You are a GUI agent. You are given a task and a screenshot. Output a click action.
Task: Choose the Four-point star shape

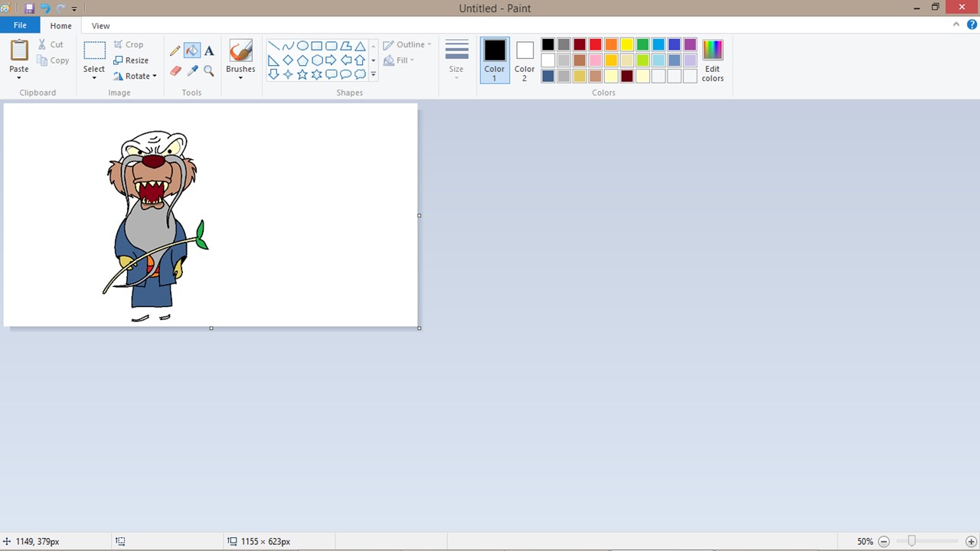tap(288, 74)
